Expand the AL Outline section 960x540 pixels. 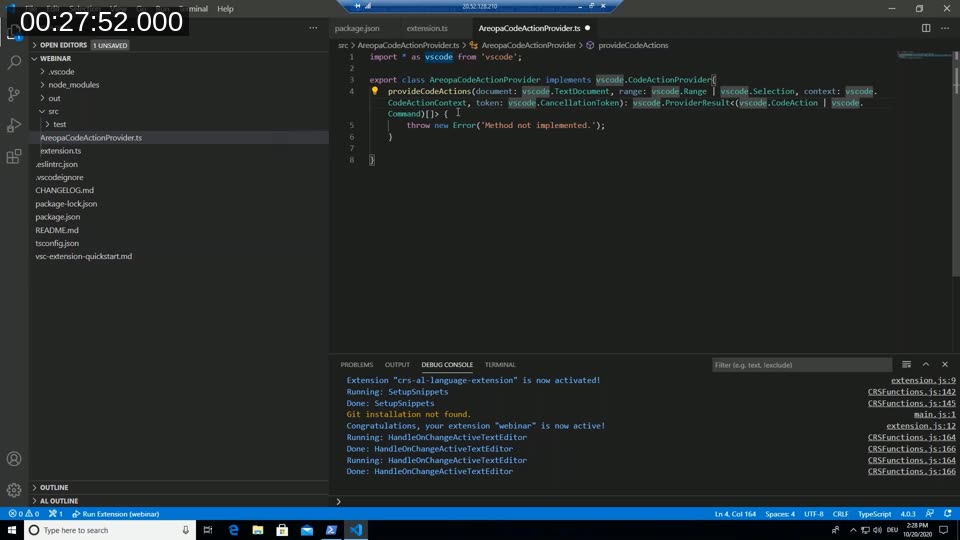pos(59,501)
